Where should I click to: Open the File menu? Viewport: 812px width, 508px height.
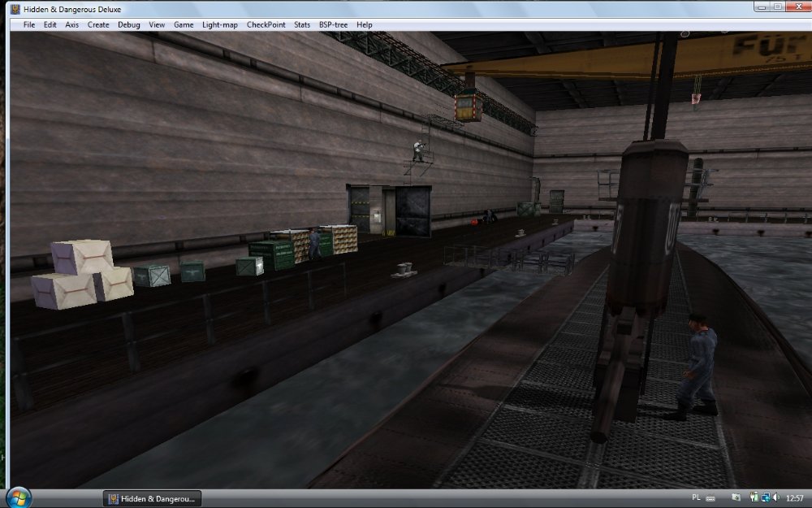(x=29, y=24)
